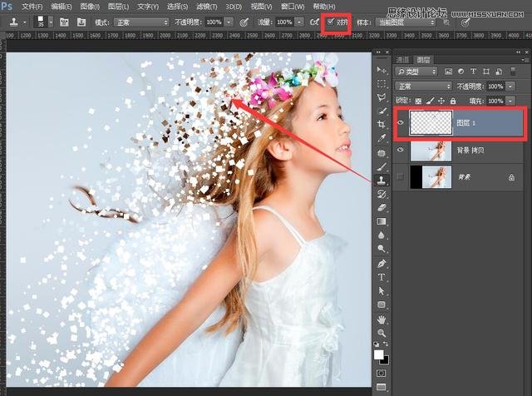Filter layers by type layers
This screenshot has height=396, width=532.
coord(473,72)
